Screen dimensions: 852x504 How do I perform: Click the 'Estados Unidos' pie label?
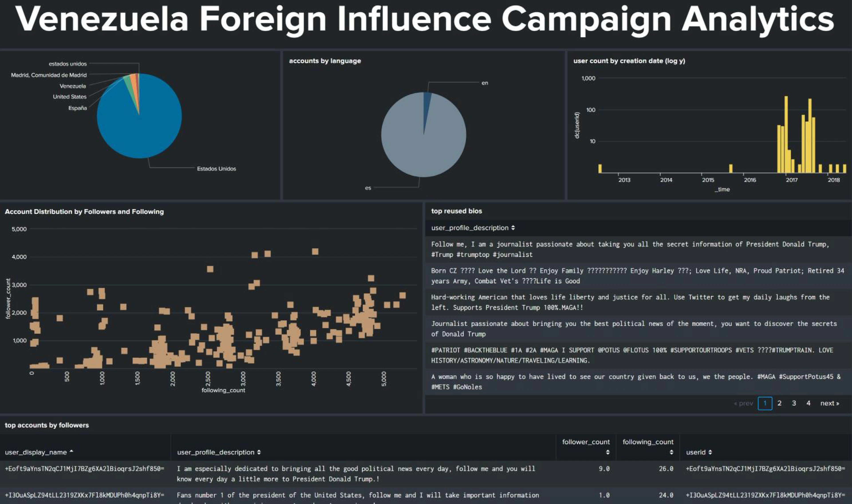click(x=217, y=169)
